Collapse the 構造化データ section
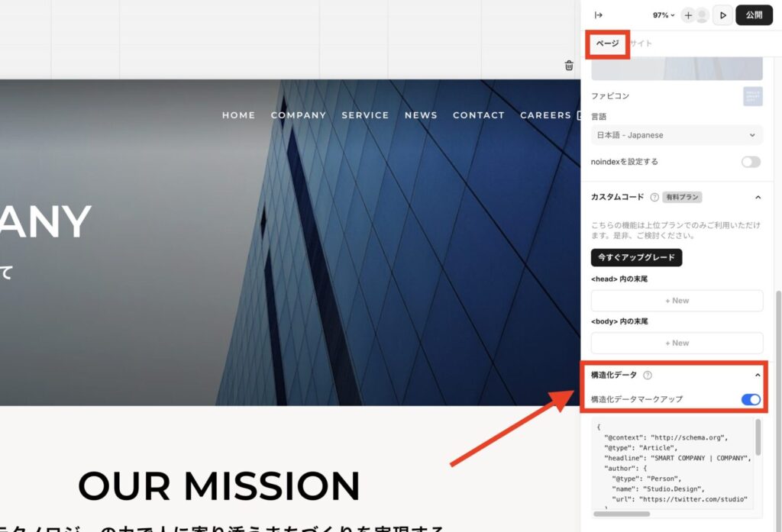The width and height of the screenshot is (782, 532). [x=758, y=375]
